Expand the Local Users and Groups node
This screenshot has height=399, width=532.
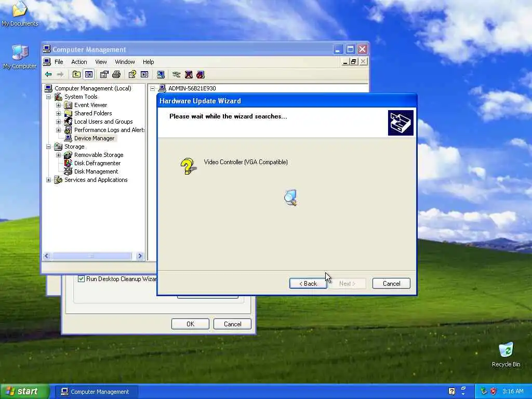58,122
